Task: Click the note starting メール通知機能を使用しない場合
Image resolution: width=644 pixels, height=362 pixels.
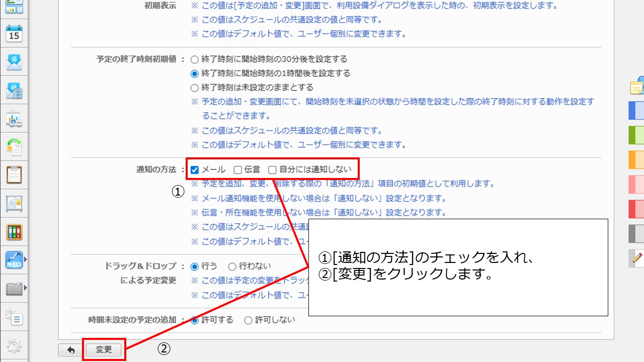Action: pos(318,198)
